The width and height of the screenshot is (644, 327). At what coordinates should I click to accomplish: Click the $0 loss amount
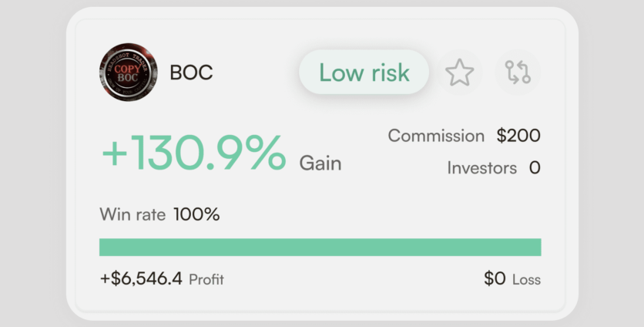(x=495, y=278)
